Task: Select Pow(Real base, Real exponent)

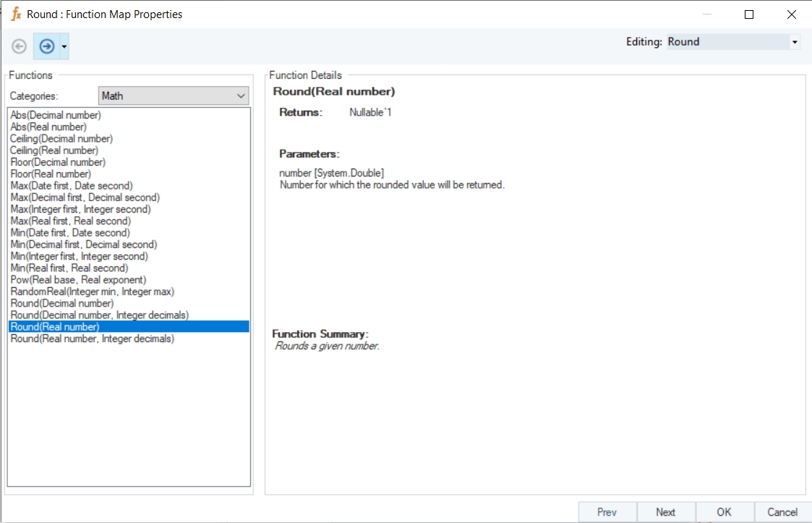Action: click(x=78, y=280)
